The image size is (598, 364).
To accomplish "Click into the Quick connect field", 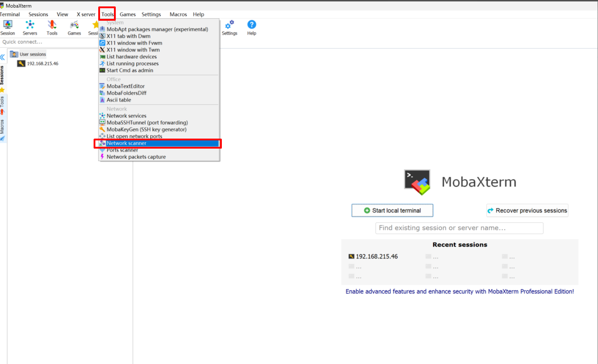I will click(49, 42).
